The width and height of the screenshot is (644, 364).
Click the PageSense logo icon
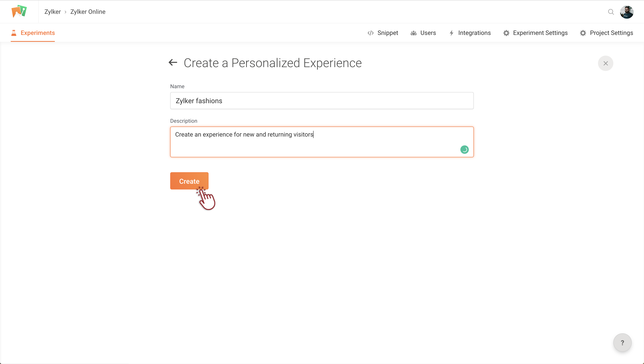point(19,12)
